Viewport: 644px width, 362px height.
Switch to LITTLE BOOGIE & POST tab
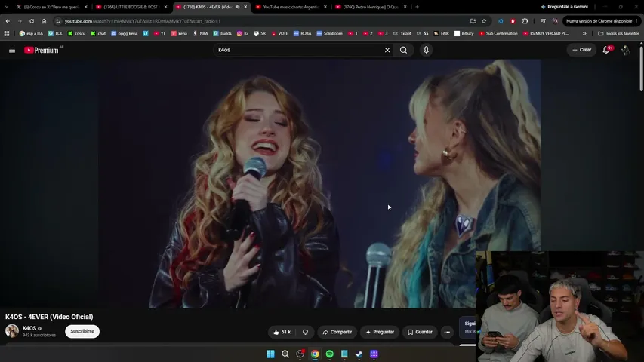point(131,7)
